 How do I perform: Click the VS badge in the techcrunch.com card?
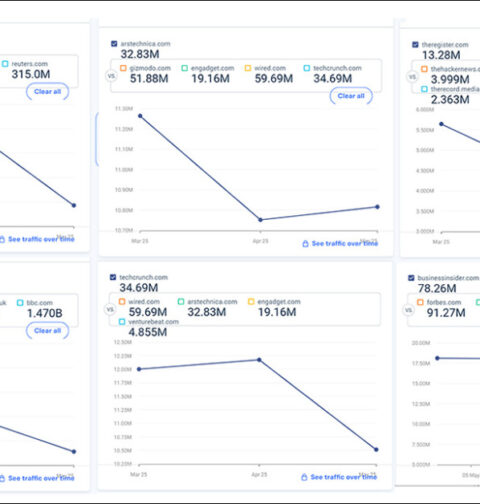(110, 310)
